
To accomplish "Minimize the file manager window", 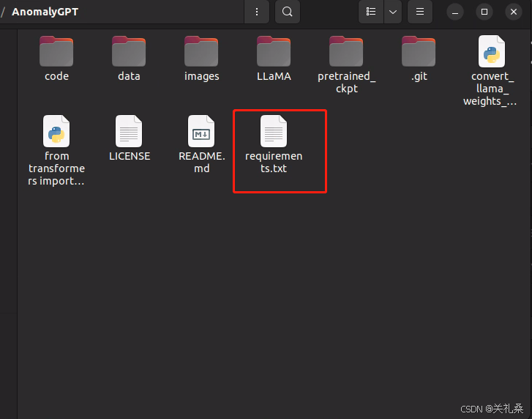I will [455, 12].
